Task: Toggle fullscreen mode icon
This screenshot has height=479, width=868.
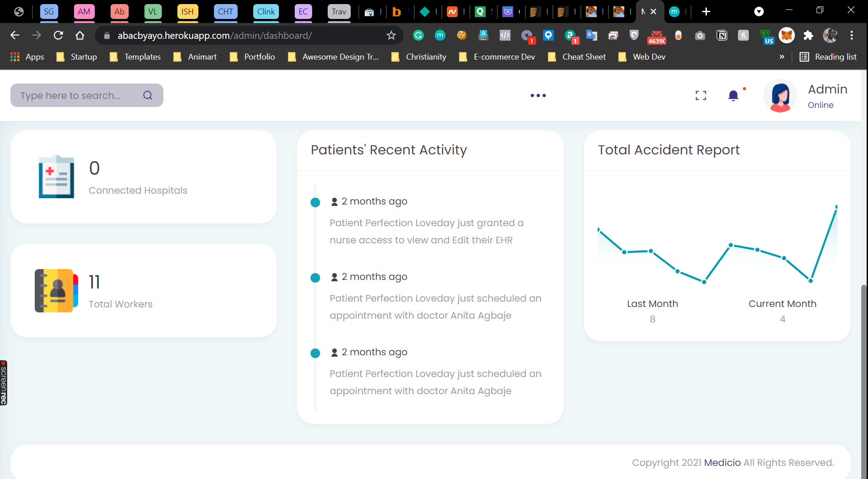Action: click(x=701, y=95)
